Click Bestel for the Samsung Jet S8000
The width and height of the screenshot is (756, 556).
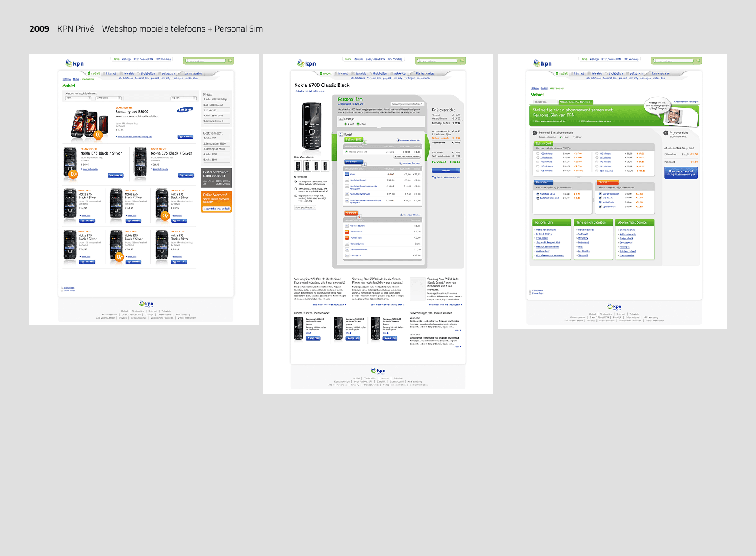[x=186, y=137]
